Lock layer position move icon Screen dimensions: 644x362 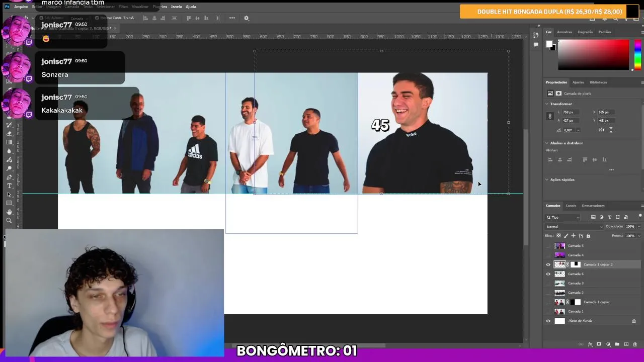coord(574,236)
